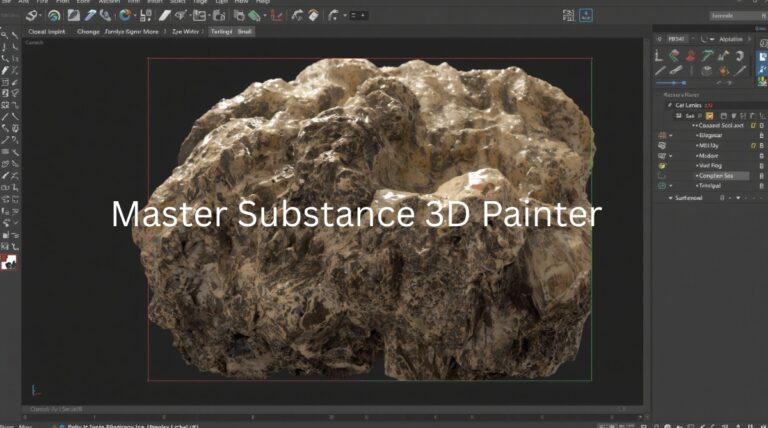768x428 pixels.
Task: Select the blue brush toolbar icon
Action: tap(91, 16)
